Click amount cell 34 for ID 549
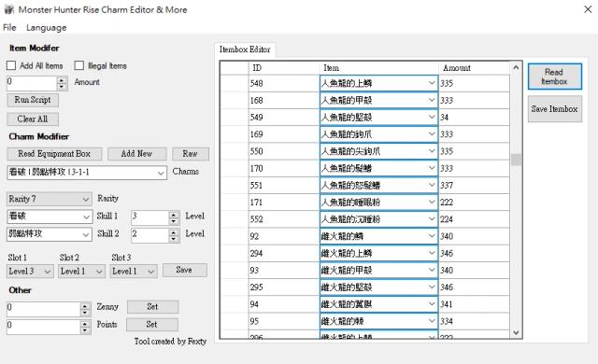 point(474,117)
